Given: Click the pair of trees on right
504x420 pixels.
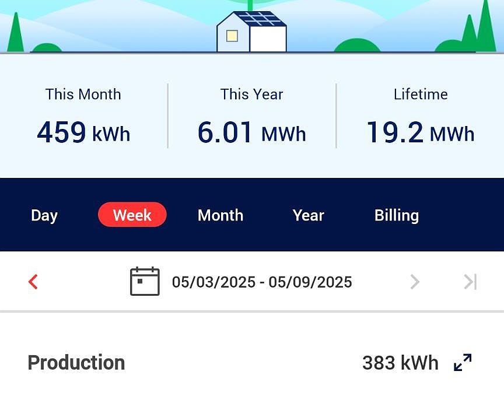Looking at the screenshot, I should click(x=480, y=29).
